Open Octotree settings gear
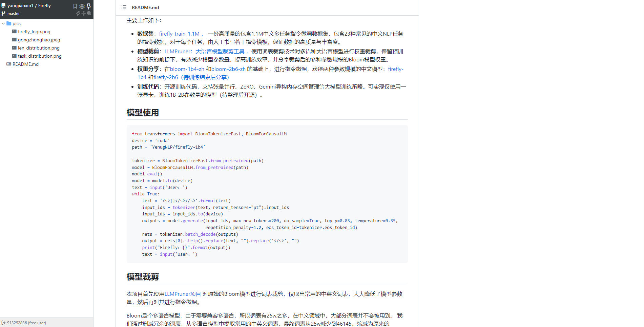This screenshot has height=327, width=644. tap(82, 6)
